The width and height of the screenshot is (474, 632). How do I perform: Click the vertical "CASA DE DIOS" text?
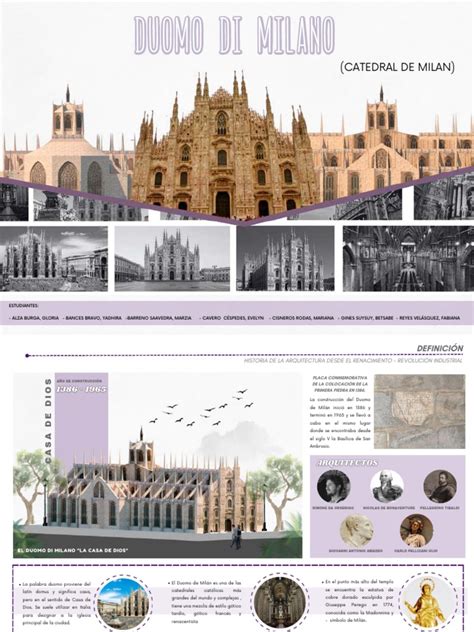click(48, 421)
